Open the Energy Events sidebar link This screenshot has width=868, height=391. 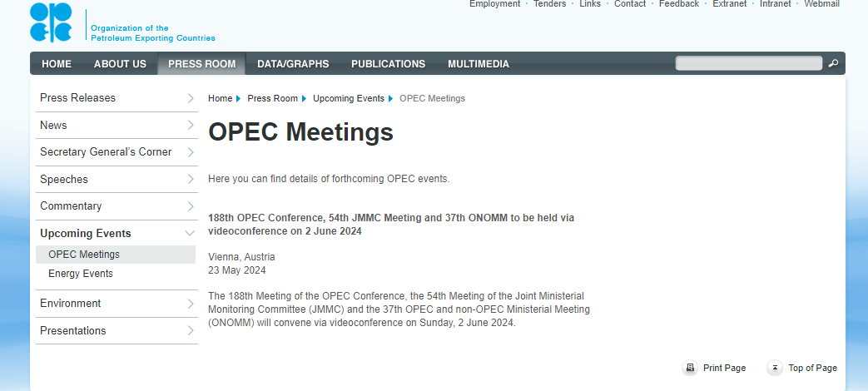[x=81, y=274]
